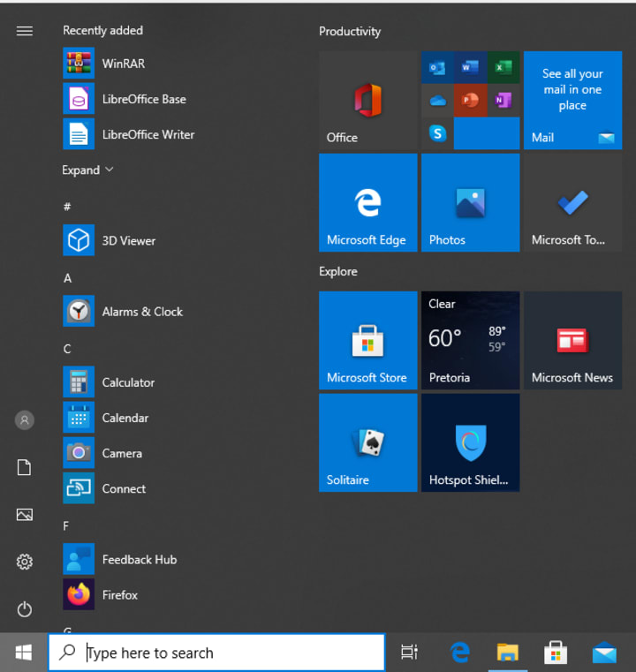Jump via the # letter header
Image resolution: width=636 pixels, height=672 pixels.
pyautogui.click(x=67, y=207)
